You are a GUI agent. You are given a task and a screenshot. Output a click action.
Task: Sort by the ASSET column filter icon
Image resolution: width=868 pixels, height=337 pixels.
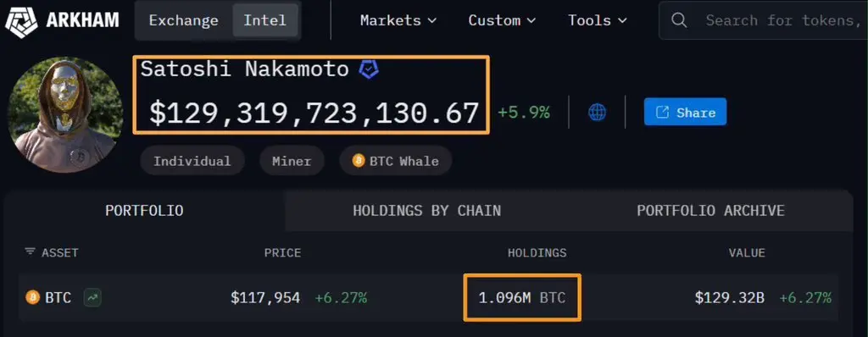[30, 251]
